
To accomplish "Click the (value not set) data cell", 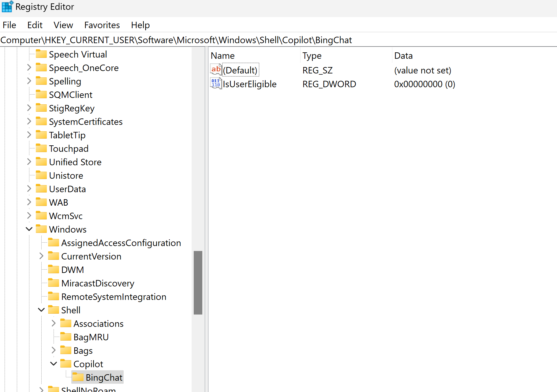I will (x=423, y=70).
